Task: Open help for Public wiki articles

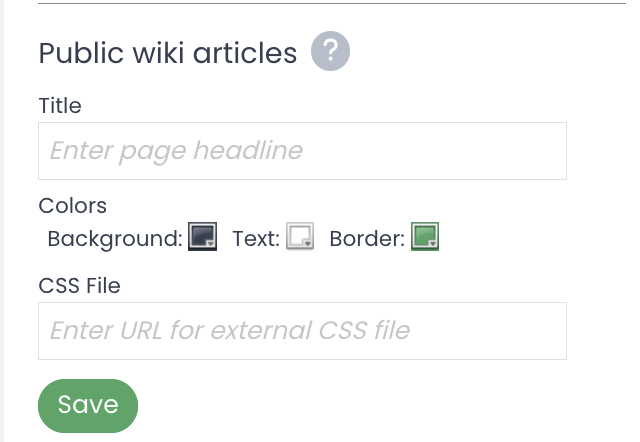Action: pos(330,51)
